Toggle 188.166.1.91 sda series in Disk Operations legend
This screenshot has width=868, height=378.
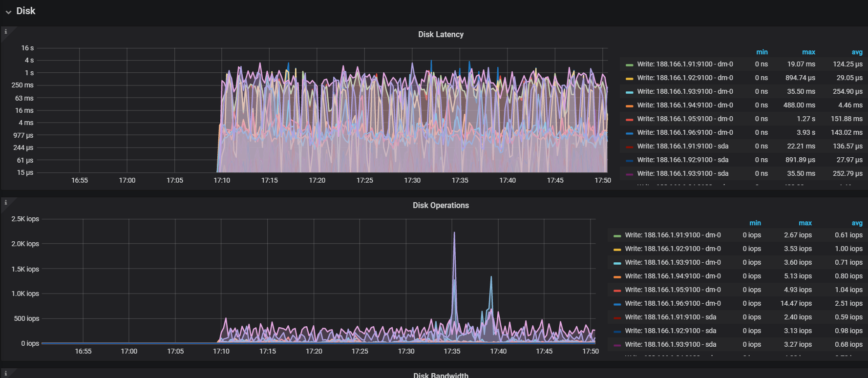pyautogui.click(x=670, y=317)
